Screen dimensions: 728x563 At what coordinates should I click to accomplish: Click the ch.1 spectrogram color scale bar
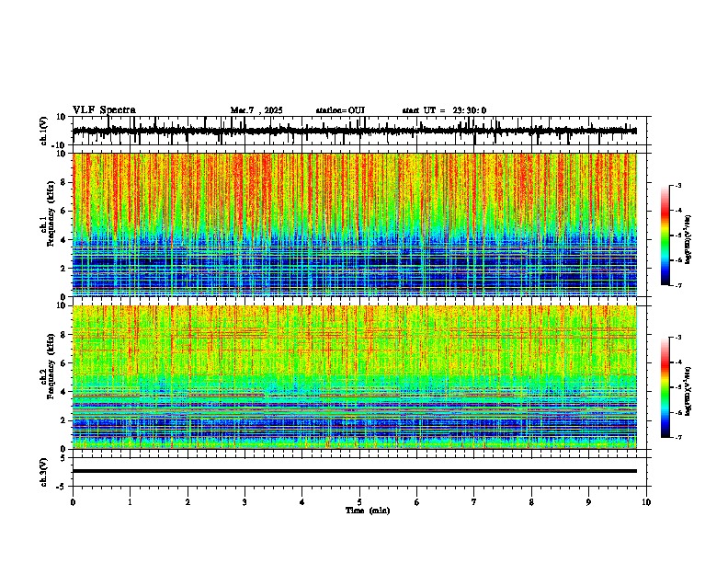point(665,236)
